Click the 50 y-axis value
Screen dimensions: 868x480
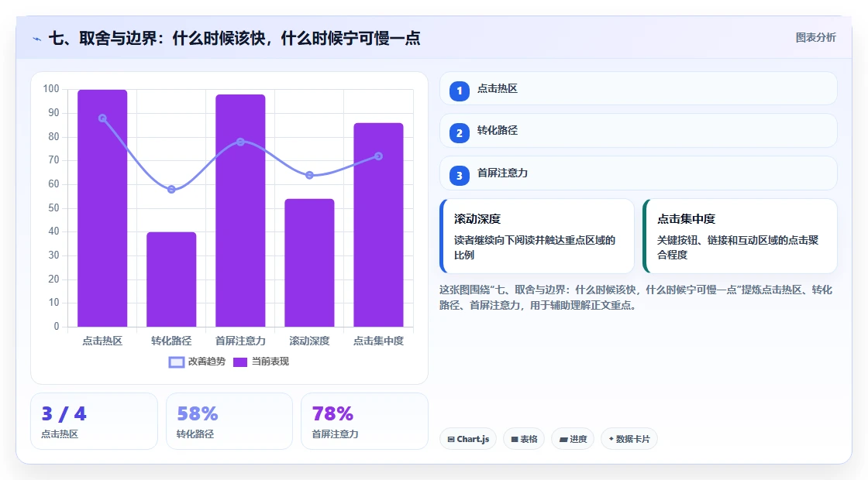coord(53,208)
